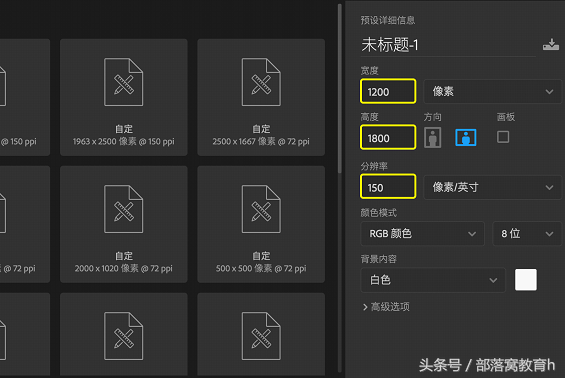Click the 分辨率 resolution field showing 150
565x378 pixels.
pyautogui.click(x=388, y=187)
